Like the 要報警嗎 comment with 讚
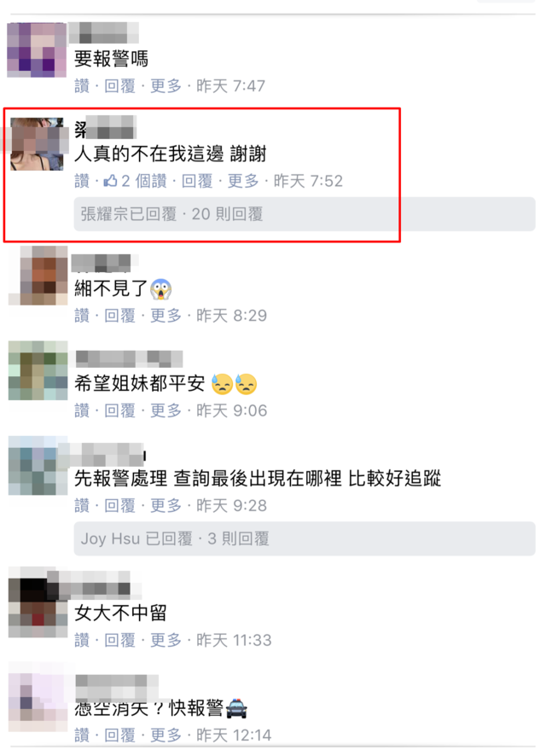 click(82, 86)
